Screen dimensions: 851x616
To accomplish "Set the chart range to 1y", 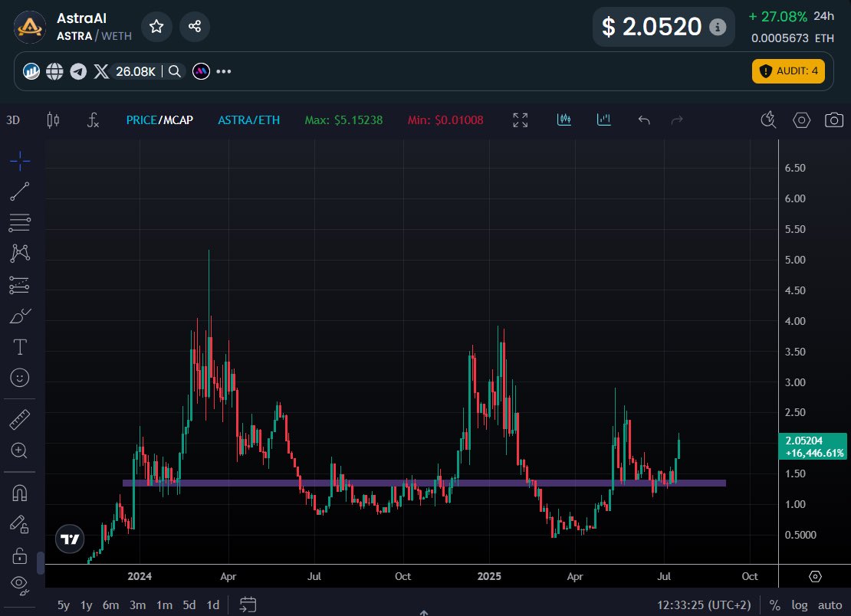I will click(87, 605).
